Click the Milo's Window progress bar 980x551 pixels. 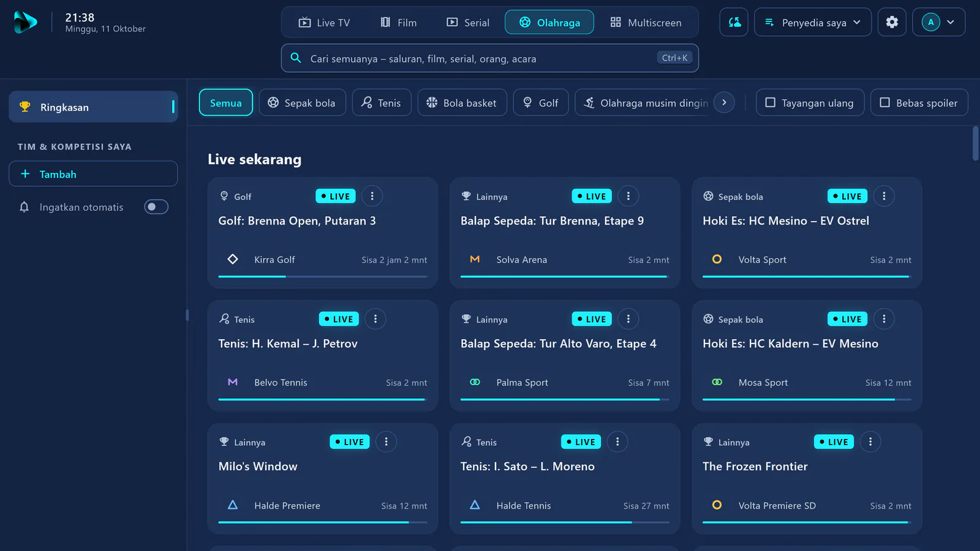point(323,522)
